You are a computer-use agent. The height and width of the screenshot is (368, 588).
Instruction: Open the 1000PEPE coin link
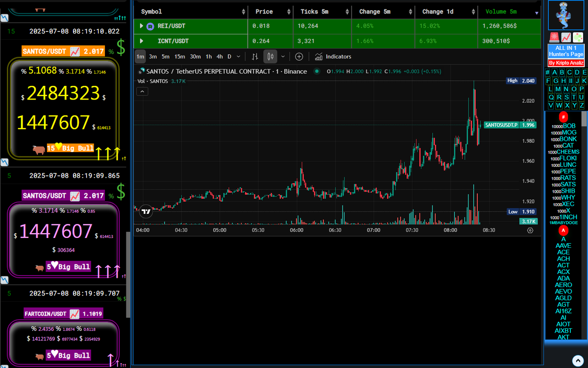point(564,171)
